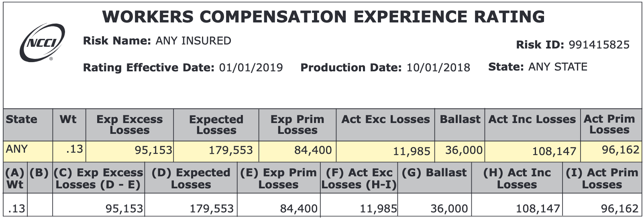Viewport: 644px width, 218px height.
Task: Click the Act Exc Losses column header
Action: [385, 119]
